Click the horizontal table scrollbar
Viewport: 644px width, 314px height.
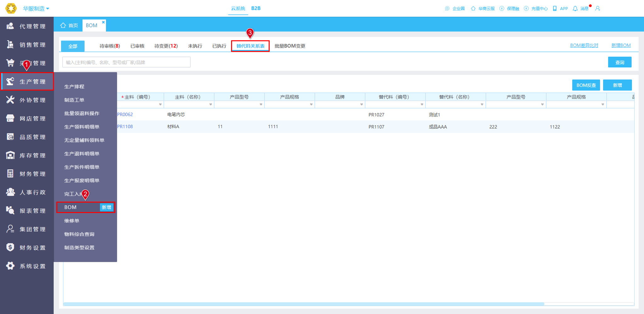click(x=304, y=304)
